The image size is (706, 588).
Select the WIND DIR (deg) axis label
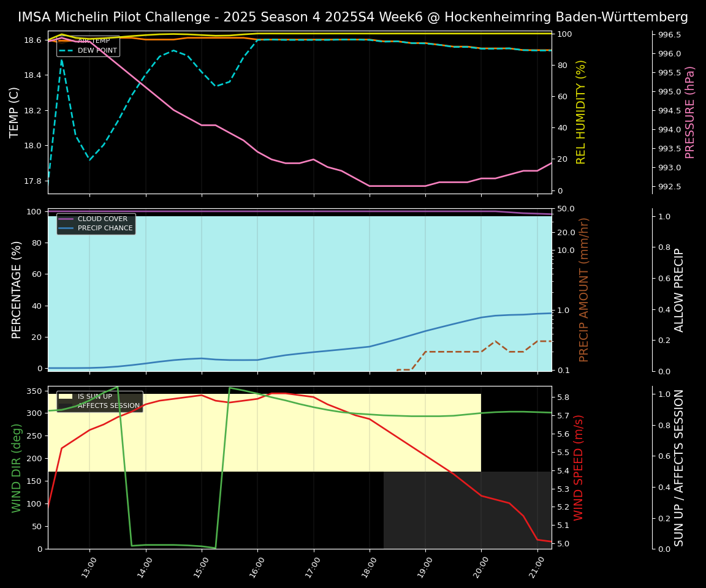point(17,467)
